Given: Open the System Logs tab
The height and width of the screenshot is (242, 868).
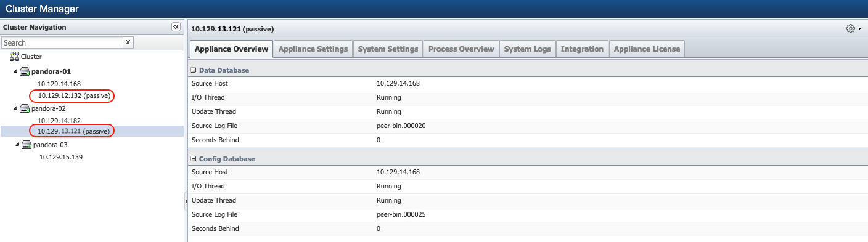Looking at the screenshot, I should pyautogui.click(x=527, y=49).
